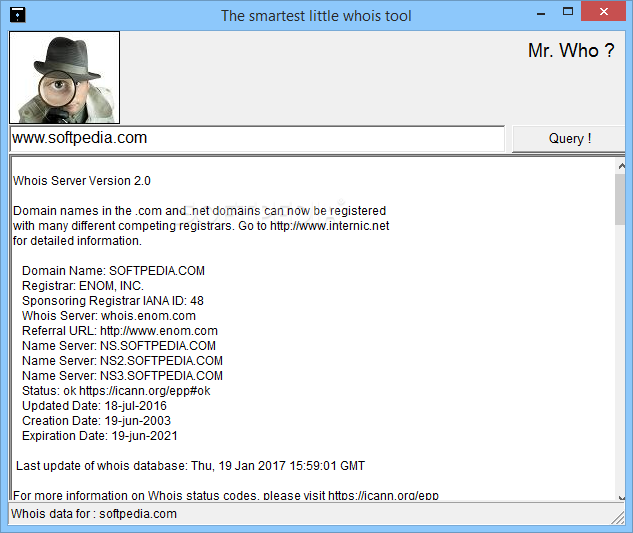Viewport: 633px width, 533px height.
Task: Click 'Whois Server: whois.enom.com' line
Action: tap(109, 316)
